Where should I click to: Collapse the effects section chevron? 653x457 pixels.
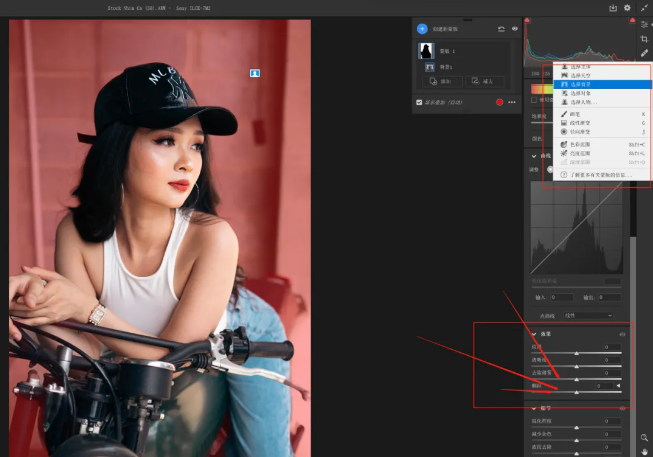tap(534, 334)
